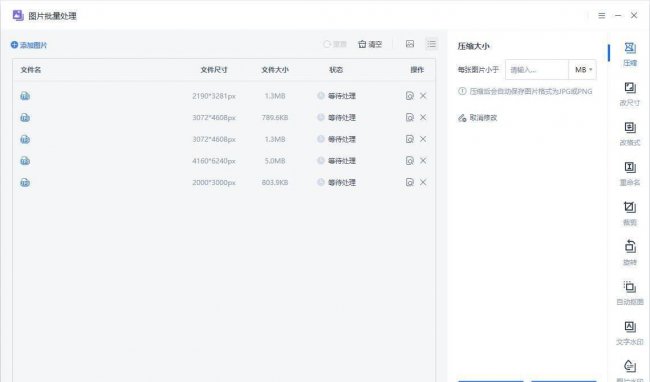Click the greyed reset button beside 清空
The image size is (650, 382).
coord(335,44)
